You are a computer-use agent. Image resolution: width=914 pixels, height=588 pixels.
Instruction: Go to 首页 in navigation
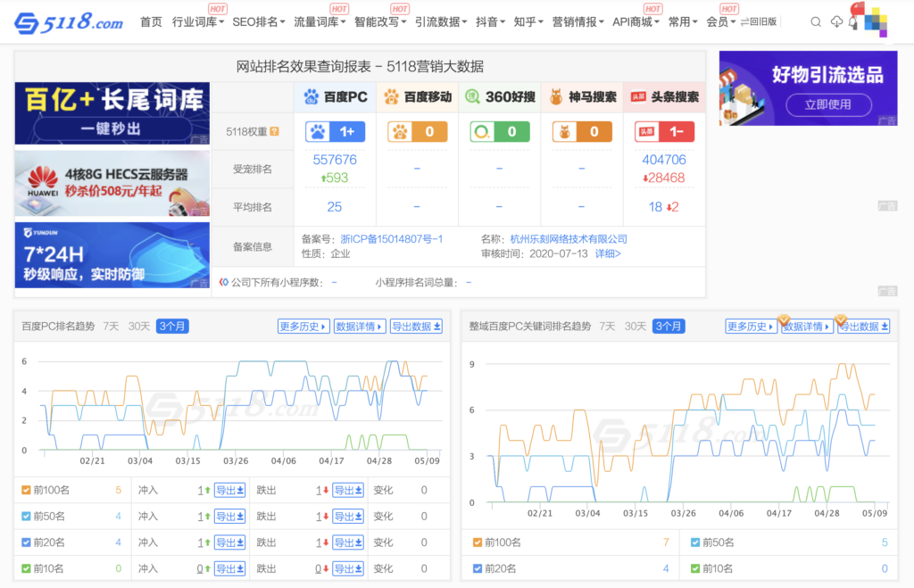point(151,22)
